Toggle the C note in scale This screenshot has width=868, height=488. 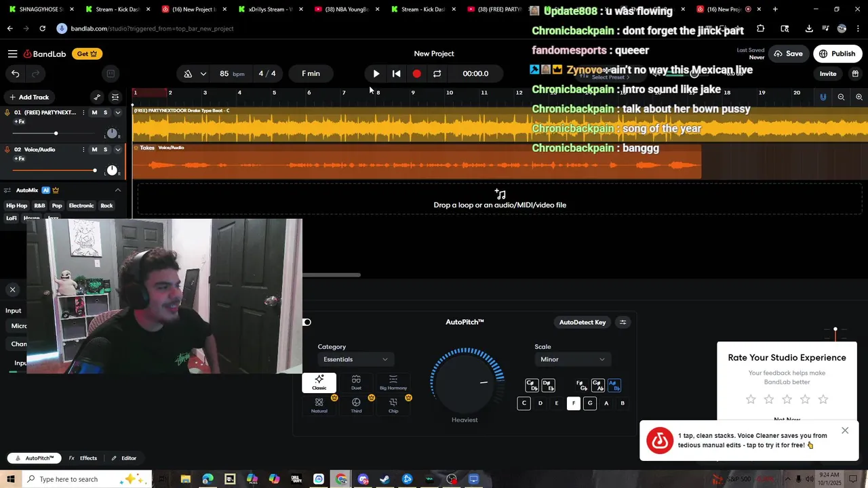524,403
